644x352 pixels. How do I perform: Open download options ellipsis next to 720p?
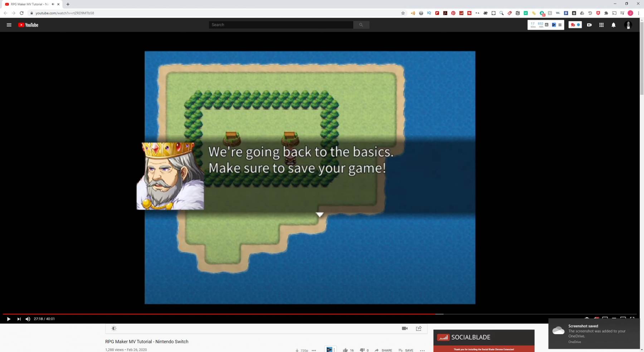click(x=314, y=351)
